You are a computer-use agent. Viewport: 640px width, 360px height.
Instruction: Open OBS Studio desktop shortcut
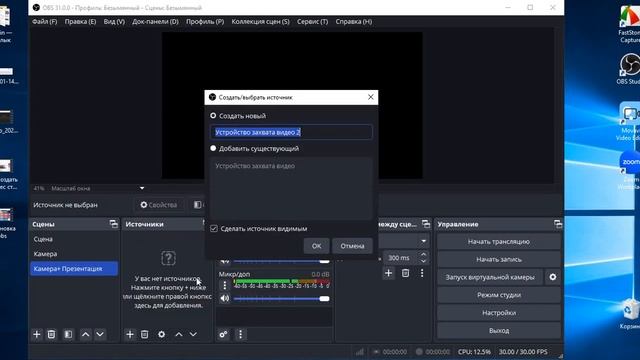click(630, 69)
